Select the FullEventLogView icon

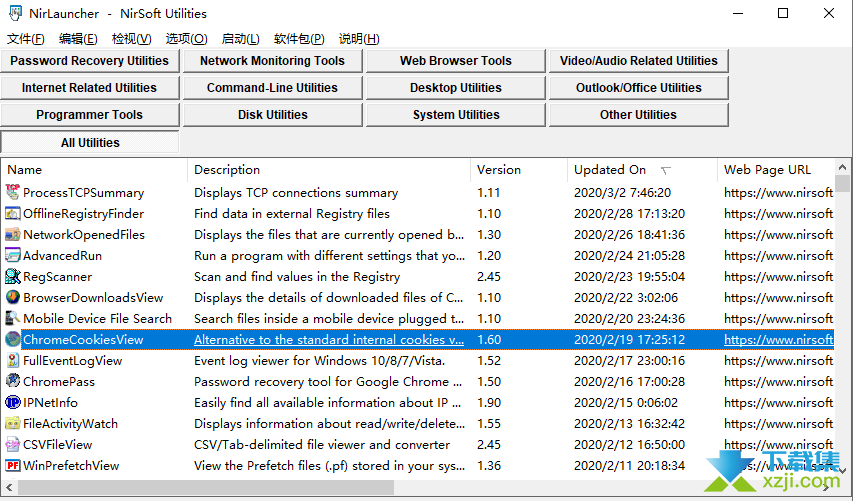click(13, 361)
